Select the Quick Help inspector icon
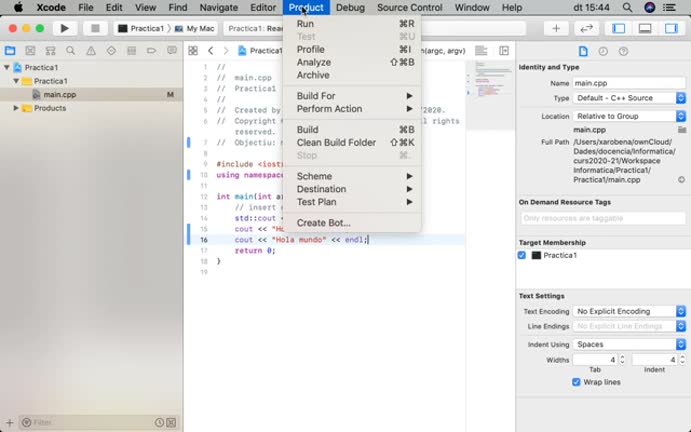 pyautogui.click(x=623, y=52)
